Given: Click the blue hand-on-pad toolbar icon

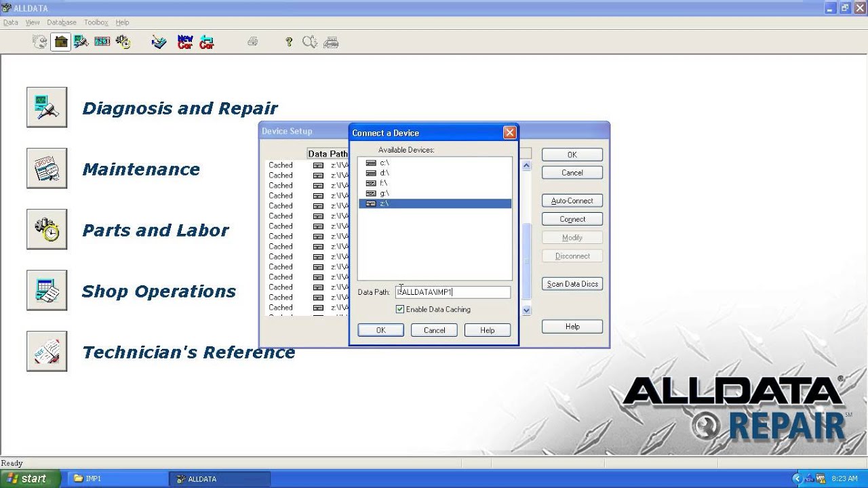Looking at the screenshot, I should 159,42.
